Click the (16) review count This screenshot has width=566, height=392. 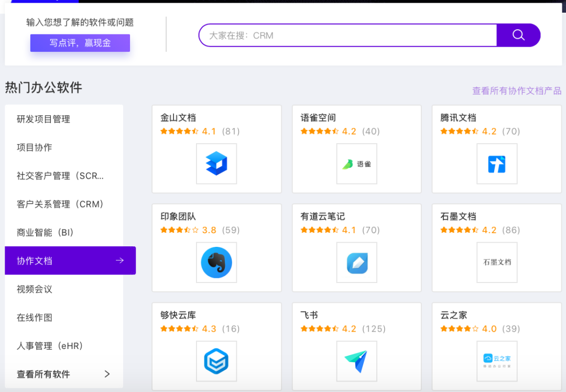click(x=231, y=329)
